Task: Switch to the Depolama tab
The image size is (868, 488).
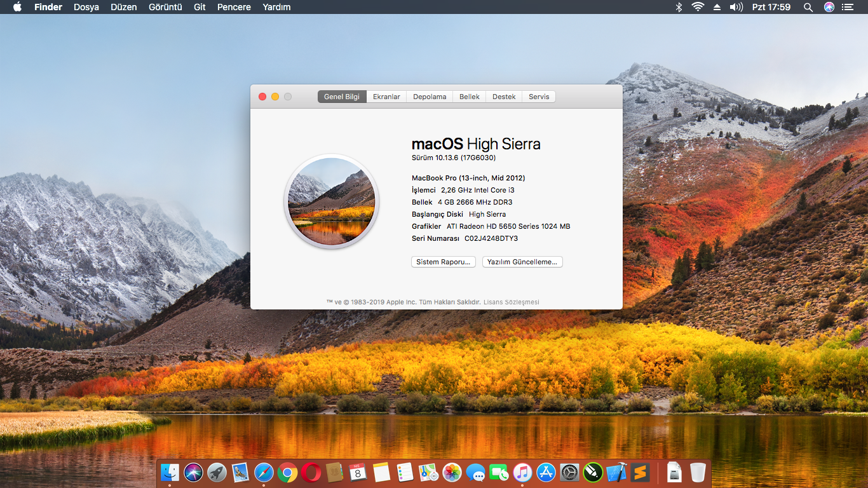Action: click(x=430, y=97)
